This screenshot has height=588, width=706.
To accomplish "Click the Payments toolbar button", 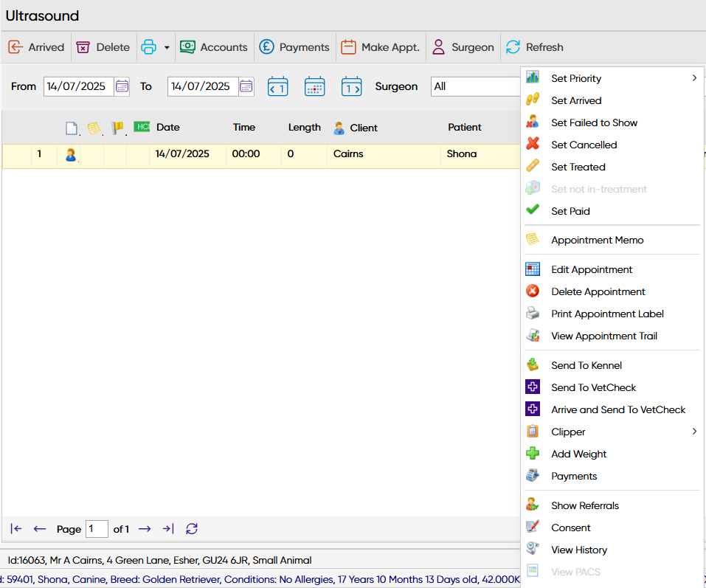I will (x=294, y=47).
